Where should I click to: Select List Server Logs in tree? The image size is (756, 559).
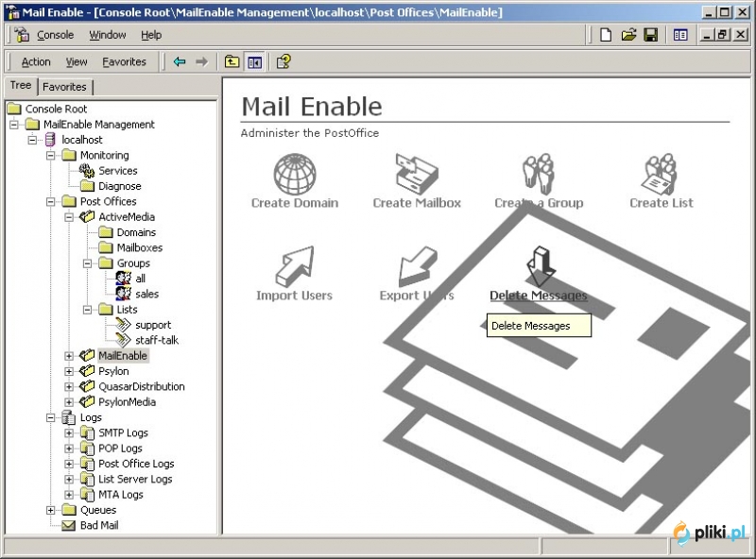coord(135,479)
